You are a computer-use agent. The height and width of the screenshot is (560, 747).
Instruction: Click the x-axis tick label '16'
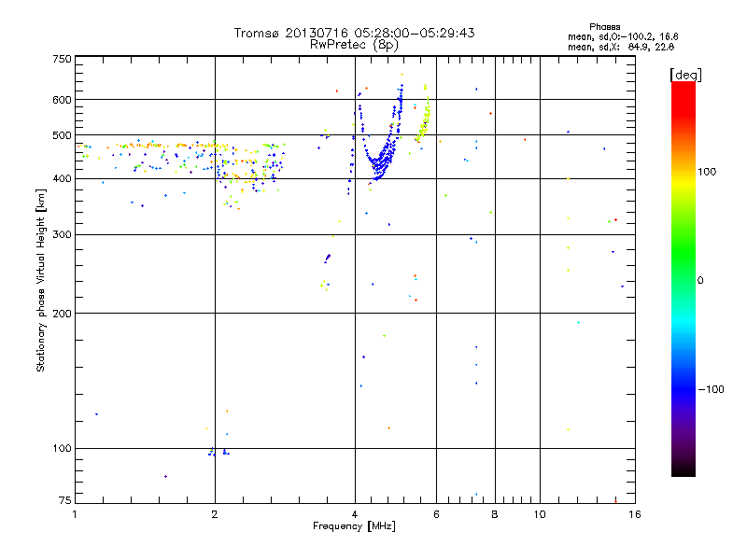[635, 514]
